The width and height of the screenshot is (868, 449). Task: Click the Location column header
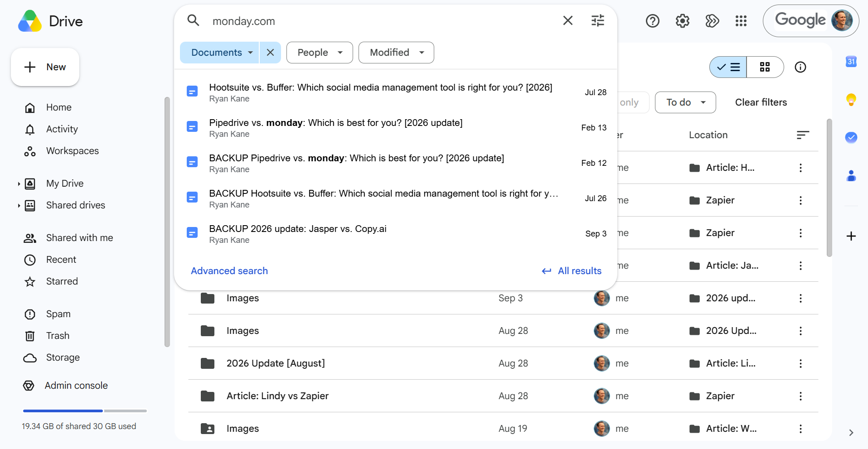[708, 135]
